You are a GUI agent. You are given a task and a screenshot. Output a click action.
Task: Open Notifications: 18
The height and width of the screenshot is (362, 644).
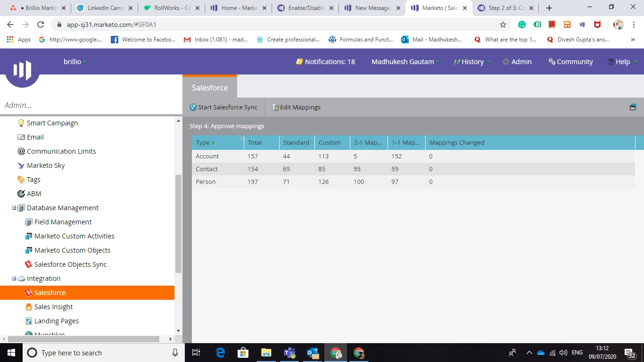coord(325,62)
